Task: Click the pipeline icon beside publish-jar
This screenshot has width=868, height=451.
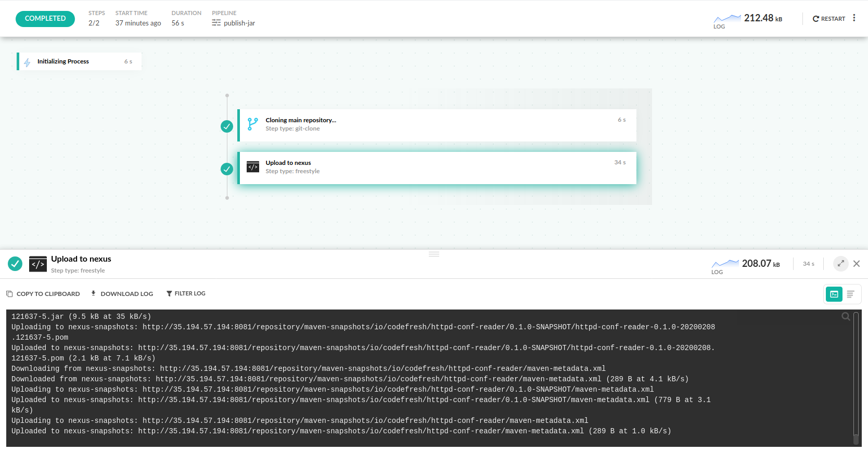Action: [216, 23]
